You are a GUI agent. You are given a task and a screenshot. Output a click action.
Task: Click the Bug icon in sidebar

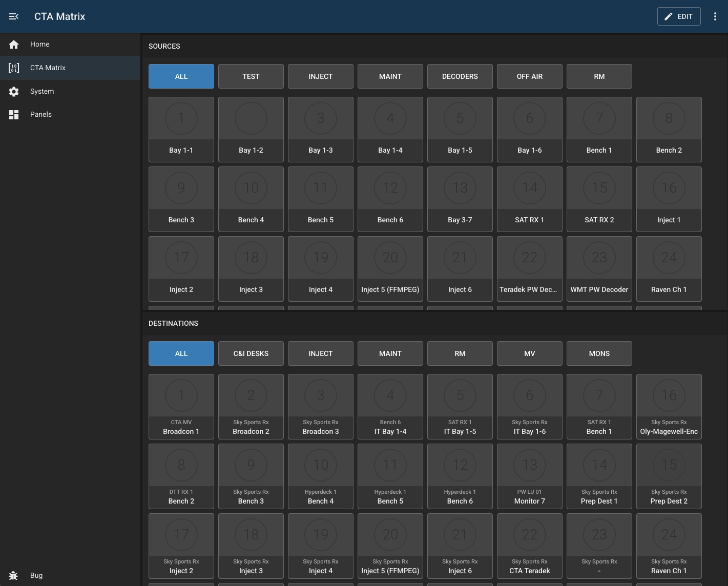pos(14,575)
